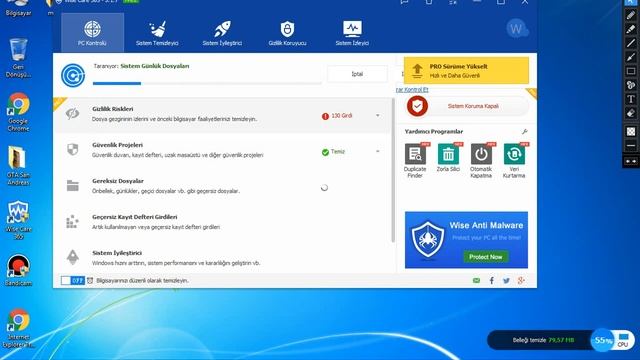Open the Otomatik Kapatma tool

tap(481, 160)
